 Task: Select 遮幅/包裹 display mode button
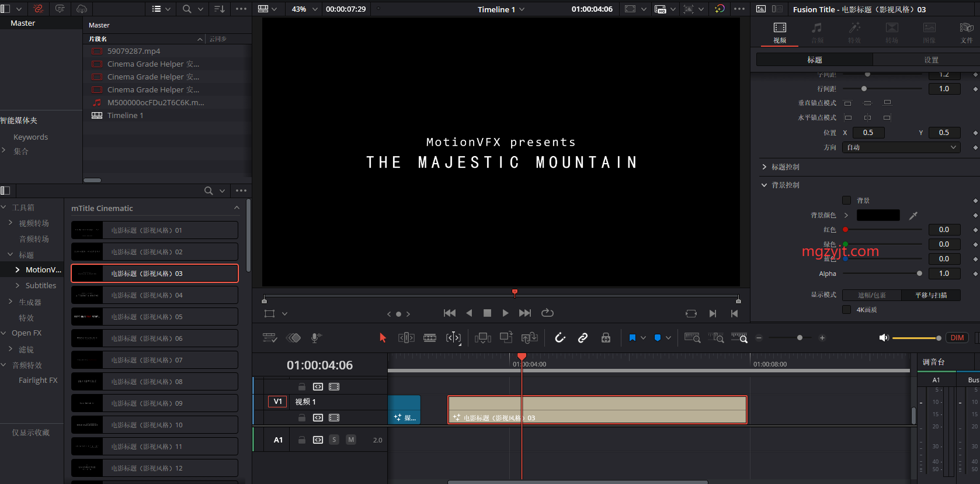coord(872,295)
